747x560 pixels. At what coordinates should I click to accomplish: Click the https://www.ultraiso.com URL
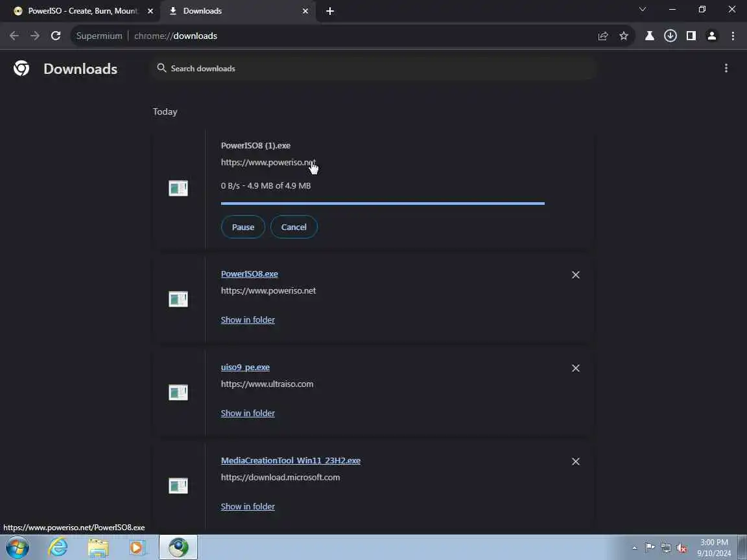tap(267, 384)
